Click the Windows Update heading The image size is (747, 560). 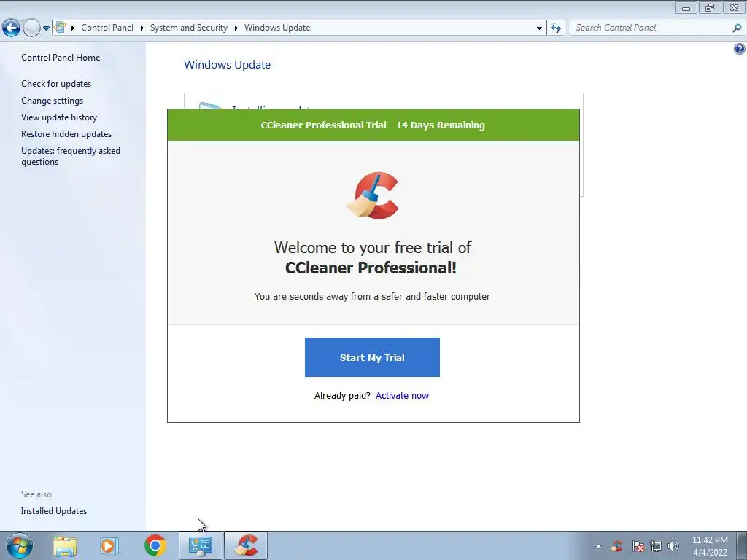click(228, 64)
